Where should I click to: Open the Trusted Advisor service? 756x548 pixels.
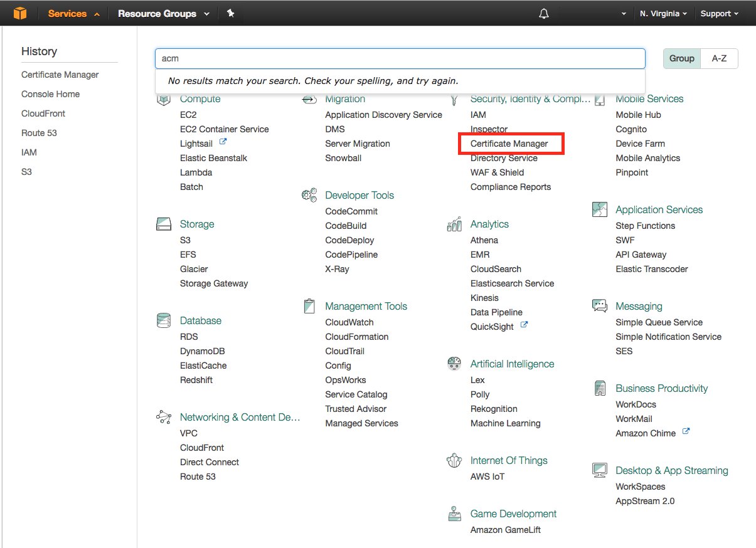tap(356, 409)
